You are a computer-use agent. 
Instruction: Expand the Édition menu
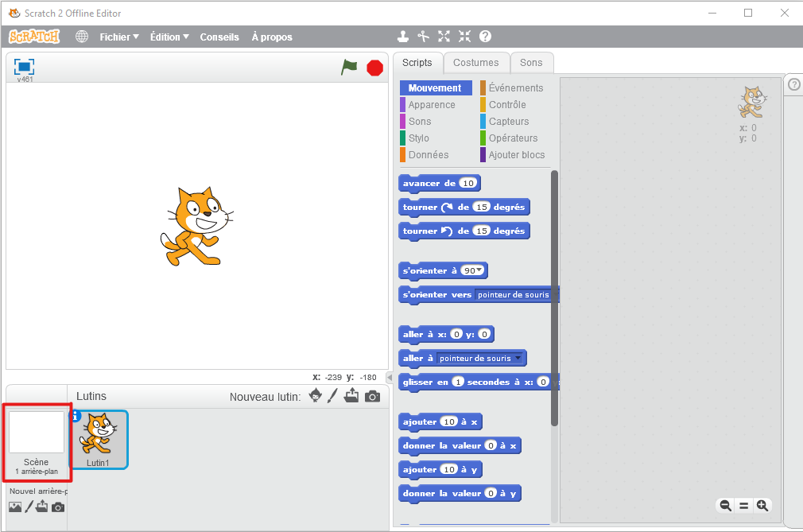[x=169, y=37]
